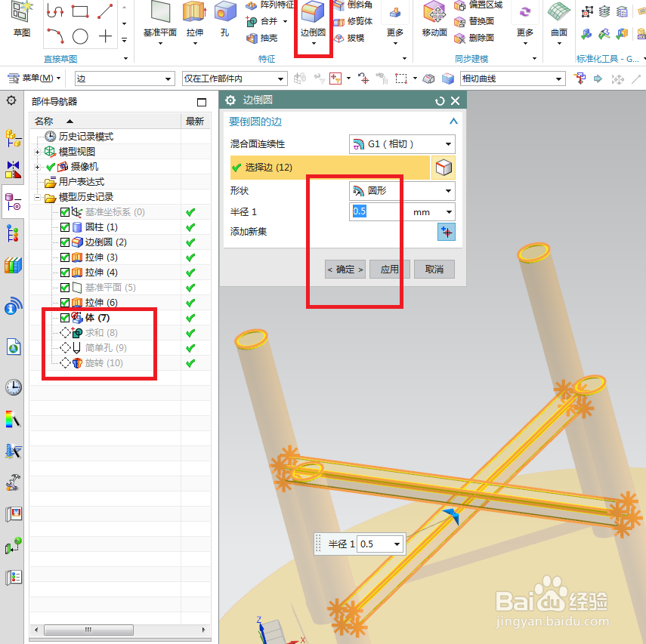
Task: Open the 形状 圆形 dropdown
Action: pos(402,191)
